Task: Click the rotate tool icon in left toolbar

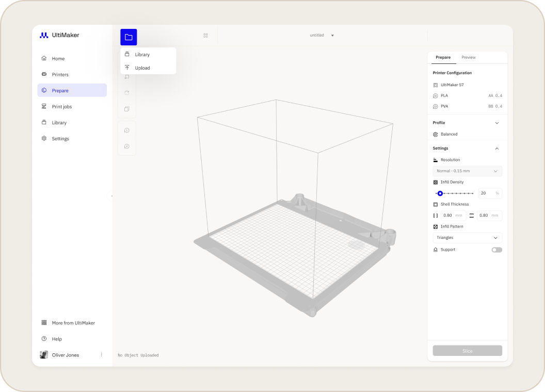Action: pos(127,93)
